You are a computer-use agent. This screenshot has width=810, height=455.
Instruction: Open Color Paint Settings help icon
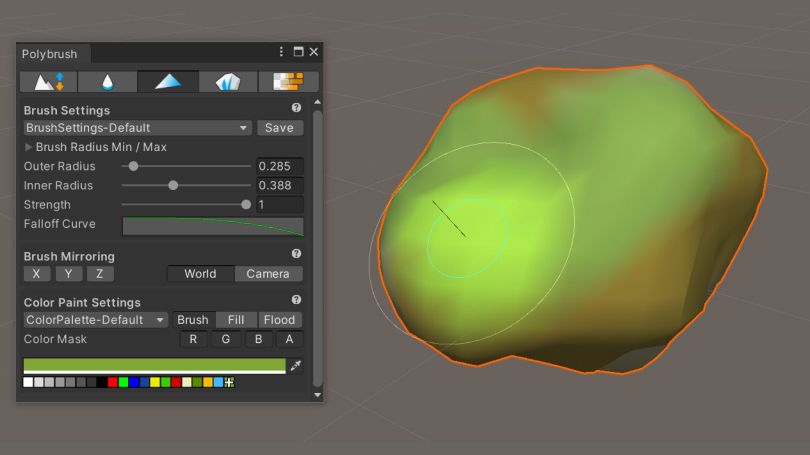[296, 300]
